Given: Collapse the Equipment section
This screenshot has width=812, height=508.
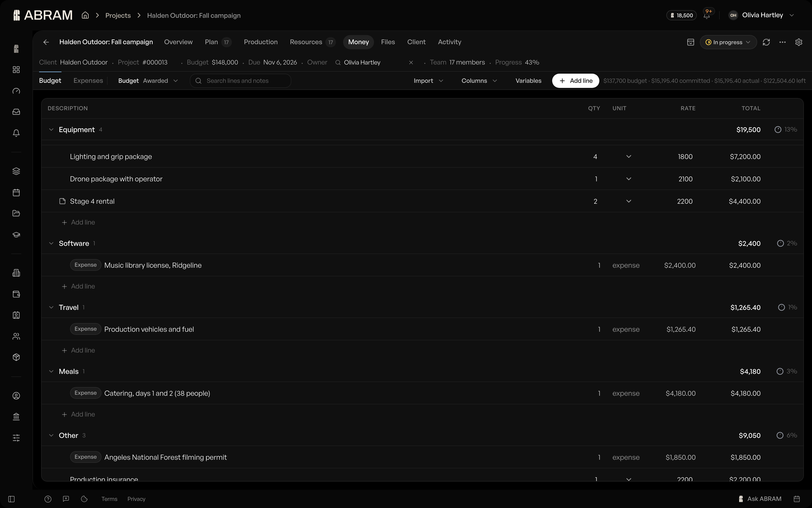Looking at the screenshot, I should point(51,130).
